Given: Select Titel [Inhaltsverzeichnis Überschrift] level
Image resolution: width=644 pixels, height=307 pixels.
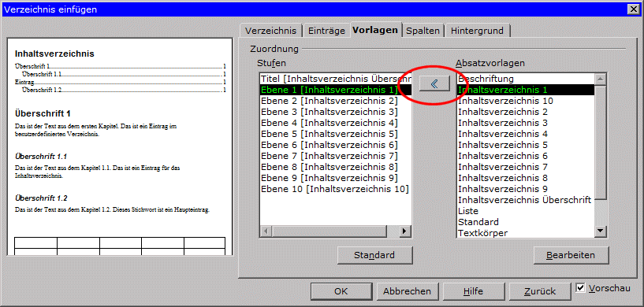Looking at the screenshot, I should coord(336,79).
